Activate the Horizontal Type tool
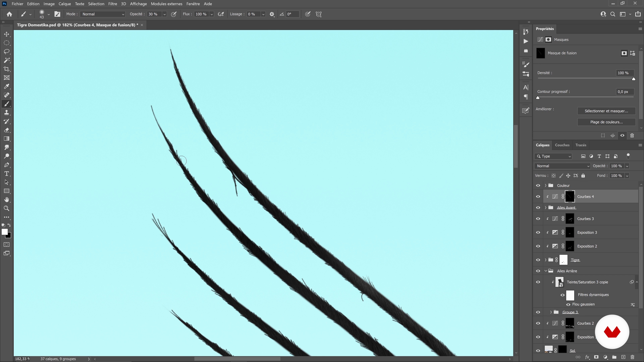This screenshot has width=644, height=362. click(x=7, y=174)
